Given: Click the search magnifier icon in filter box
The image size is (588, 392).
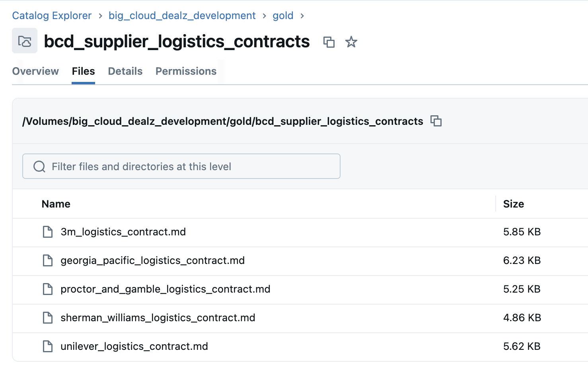Looking at the screenshot, I should point(39,167).
